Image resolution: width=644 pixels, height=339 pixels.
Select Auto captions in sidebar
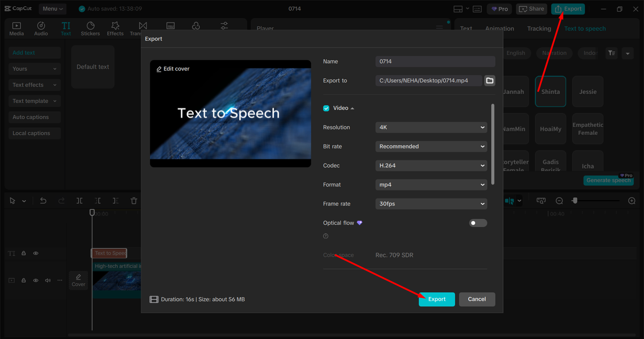coord(35,117)
